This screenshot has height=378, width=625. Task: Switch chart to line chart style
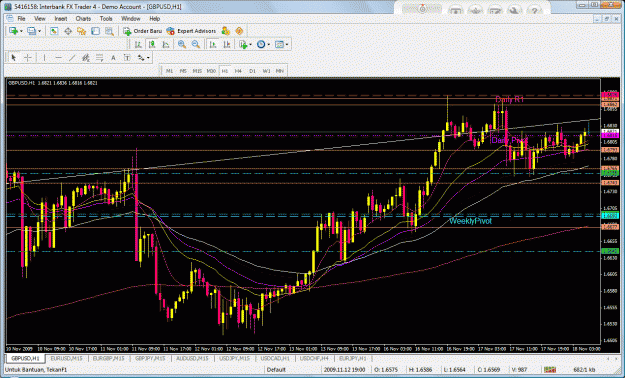(166, 45)
